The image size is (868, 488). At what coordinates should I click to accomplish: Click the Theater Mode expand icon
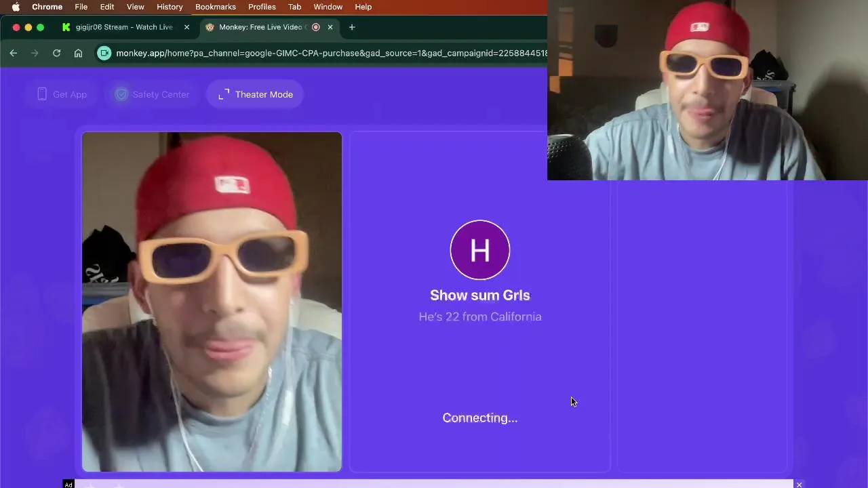click(224, 94)
